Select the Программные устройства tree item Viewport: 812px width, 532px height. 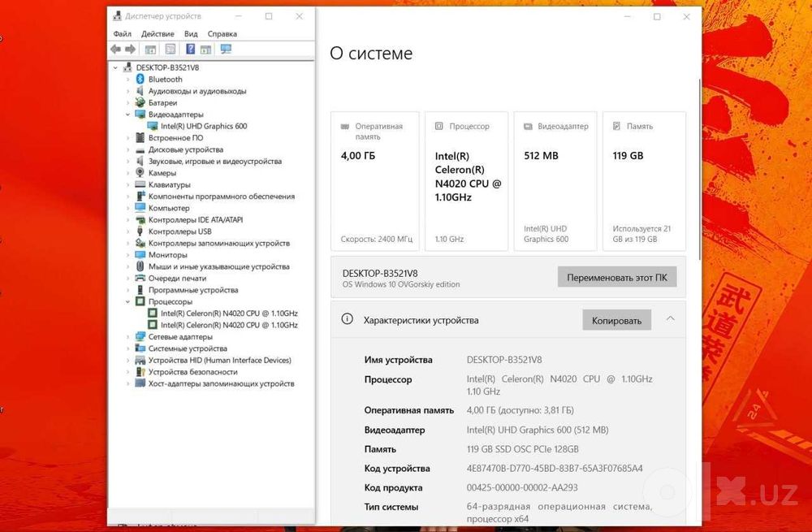coord(193,290)
